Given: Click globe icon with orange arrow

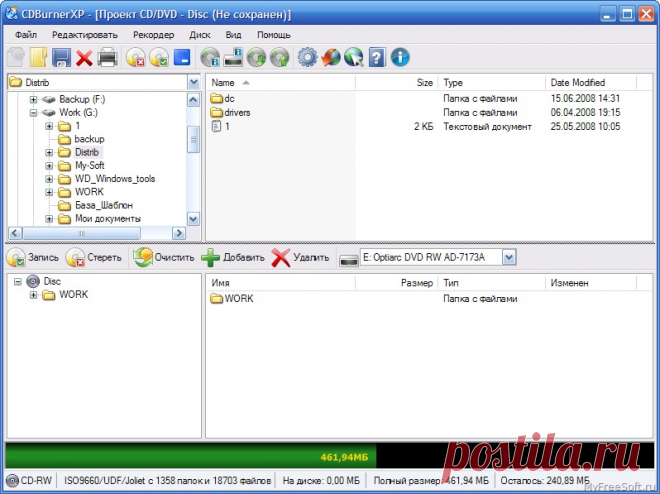Looking at the screenshot, I should [331, 57].
